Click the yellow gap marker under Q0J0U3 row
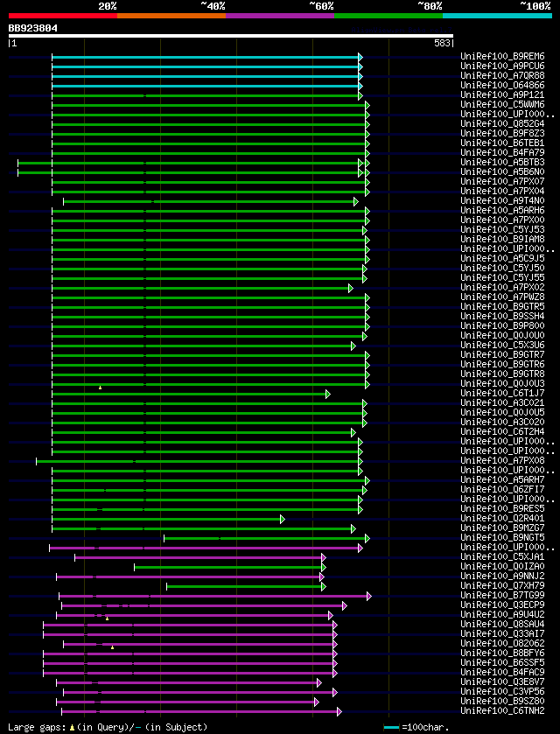This screenshot has width=560, height=734. tap(101, 388)
